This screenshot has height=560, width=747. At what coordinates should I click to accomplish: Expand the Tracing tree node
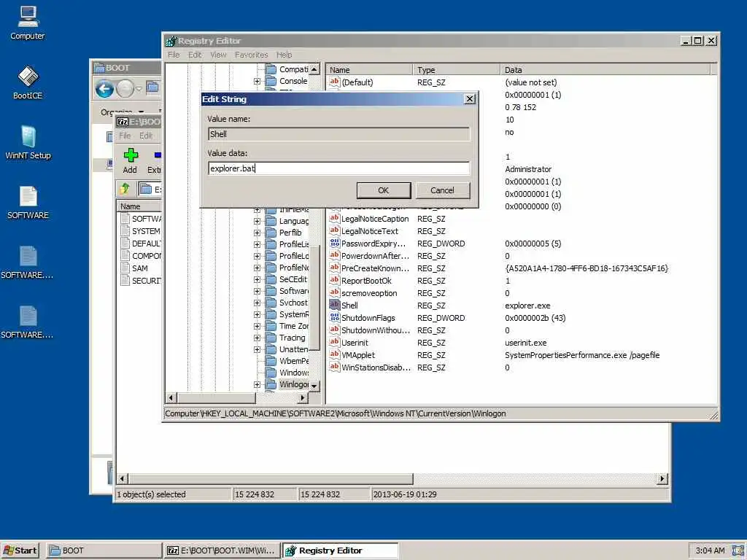point(258,338)
